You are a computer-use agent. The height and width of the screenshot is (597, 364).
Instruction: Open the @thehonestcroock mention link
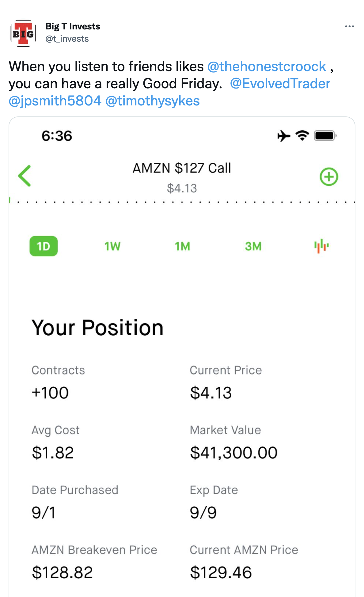click(267, 67)
